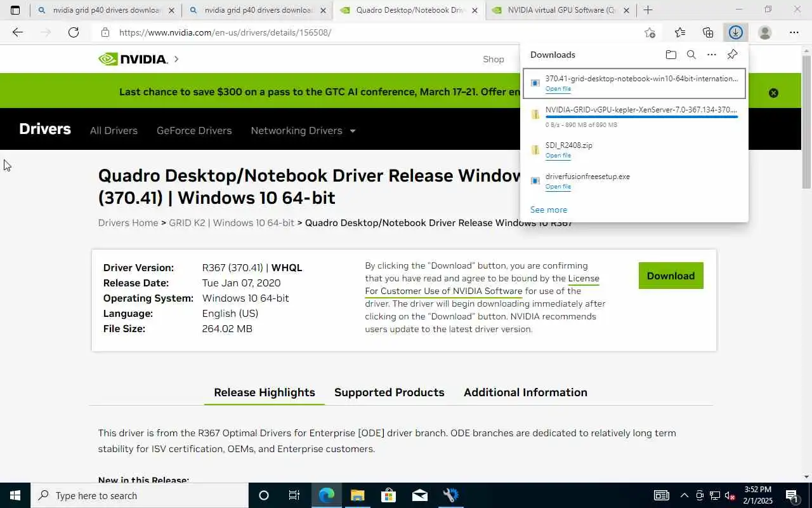Open Mail app from taskbar
The image size is (812, 508).
[x=419, y=495]
